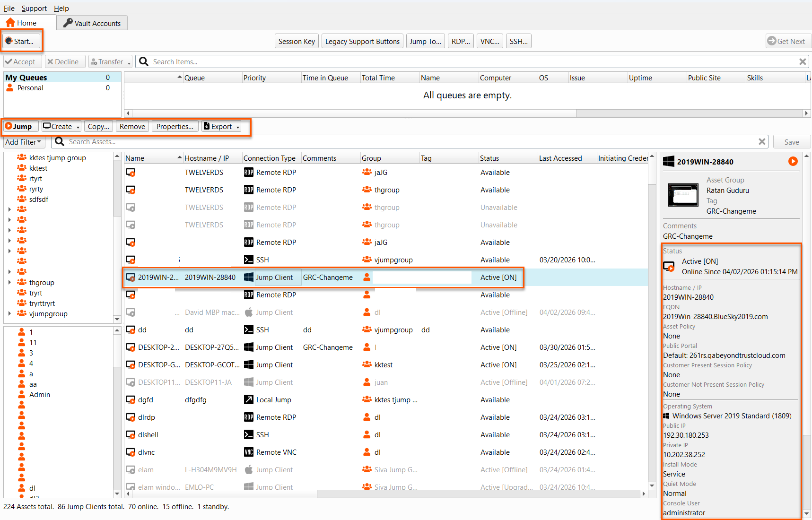
Task: Click the Home tab house icon
Action: click(10, 23)
